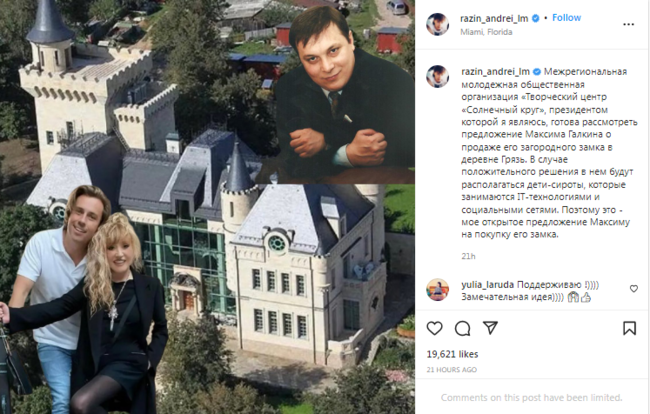Share the post via paper plane icon
The height and width of the screenshot is (414, 650).
coord(490,328)
